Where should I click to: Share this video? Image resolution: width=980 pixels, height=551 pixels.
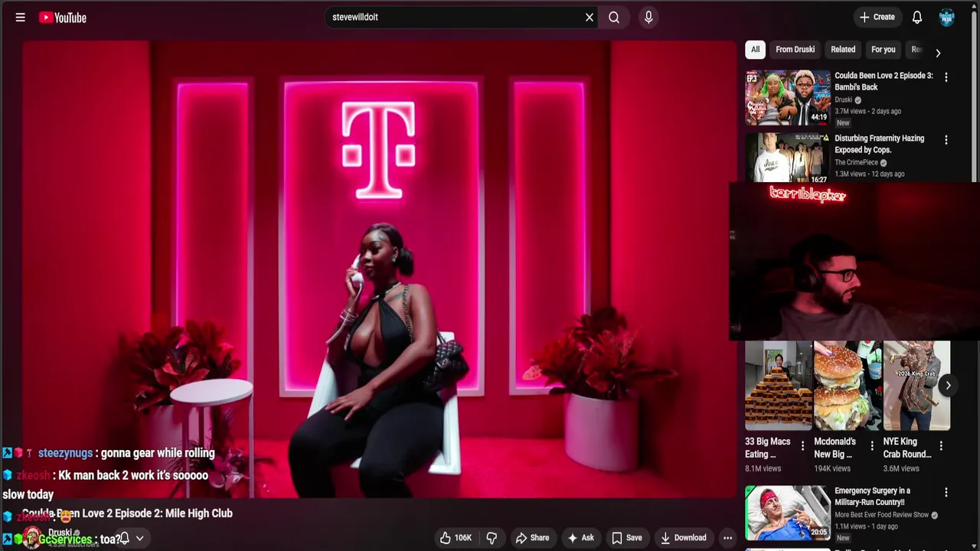coord(532,538)
